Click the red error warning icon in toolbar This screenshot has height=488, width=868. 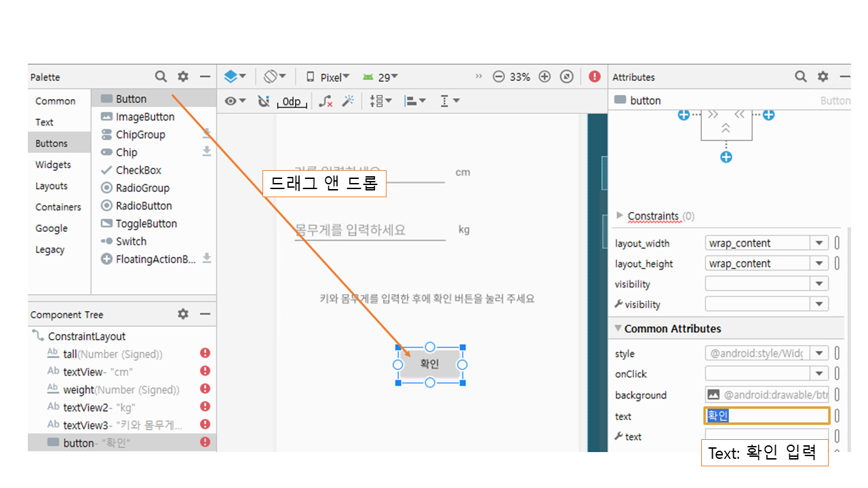point(595,77)
